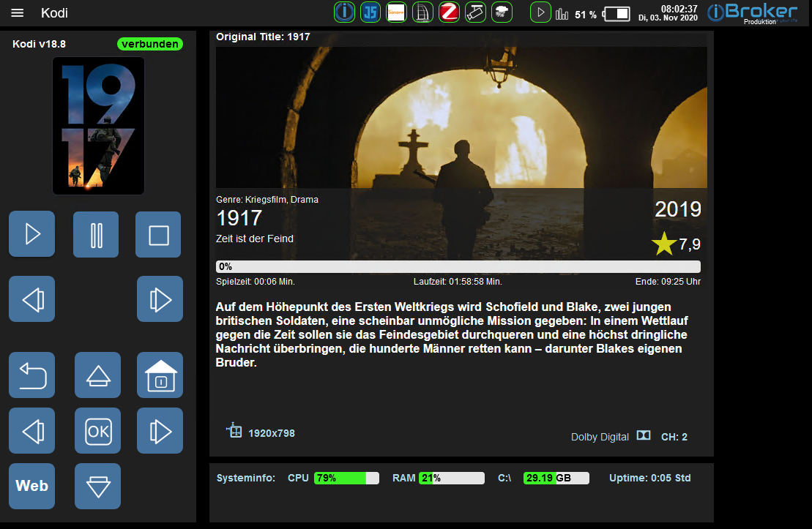Click the 'CH: 2' channel count

pos(674,437)
